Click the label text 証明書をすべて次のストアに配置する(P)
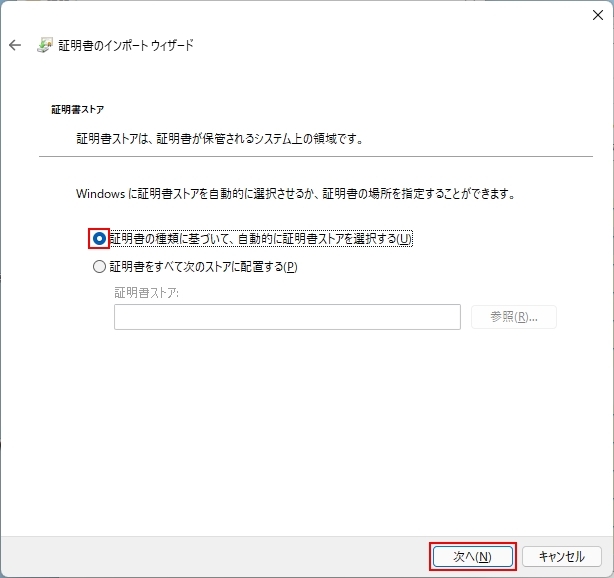The image size is (614, 578). pyautogui.click(x=203, y=267)
